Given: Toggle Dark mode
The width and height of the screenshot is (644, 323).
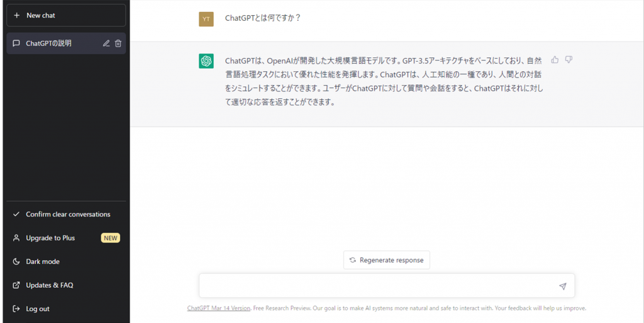Looking at the screenshot, I should coord(43,261).
